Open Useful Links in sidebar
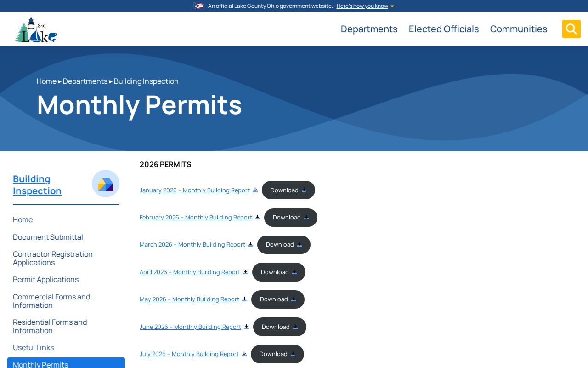588x368 pixels. 33,347
